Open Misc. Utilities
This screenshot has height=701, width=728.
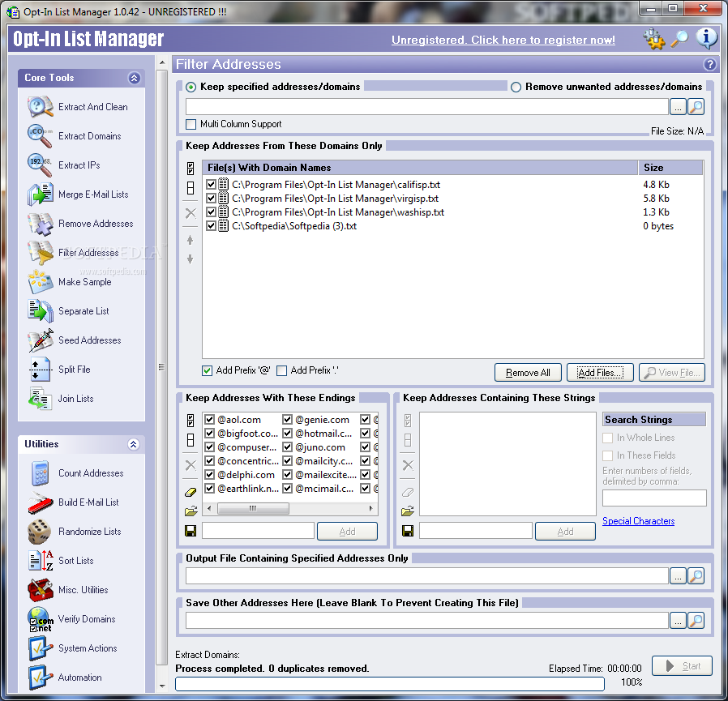(x=68, y=590)
